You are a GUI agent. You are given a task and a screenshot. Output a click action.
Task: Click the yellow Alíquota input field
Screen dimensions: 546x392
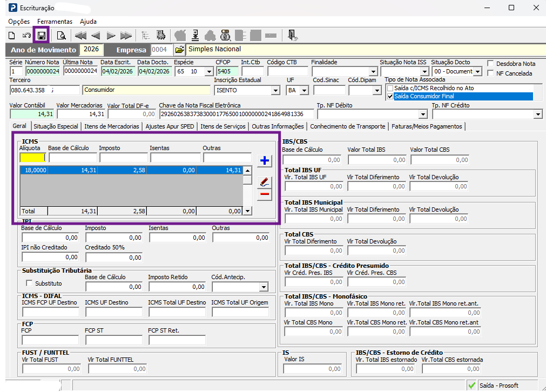pos(32,158)
